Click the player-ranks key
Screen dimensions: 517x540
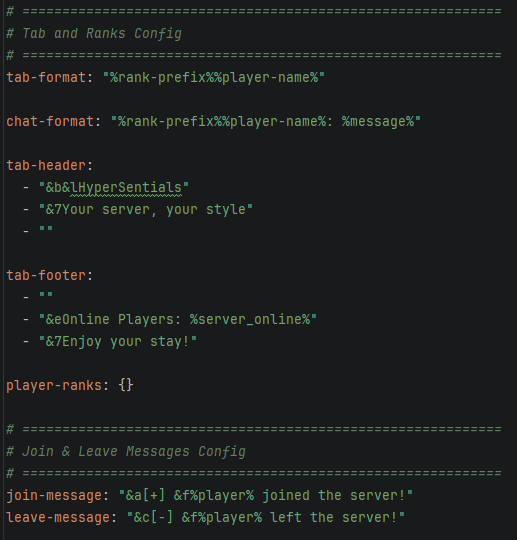click(x=54, y=385)
